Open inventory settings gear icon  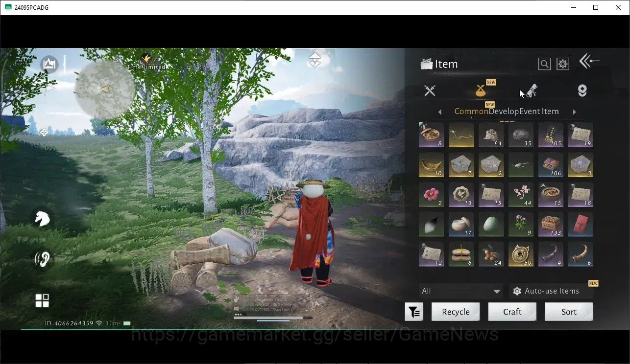[563, 64]
